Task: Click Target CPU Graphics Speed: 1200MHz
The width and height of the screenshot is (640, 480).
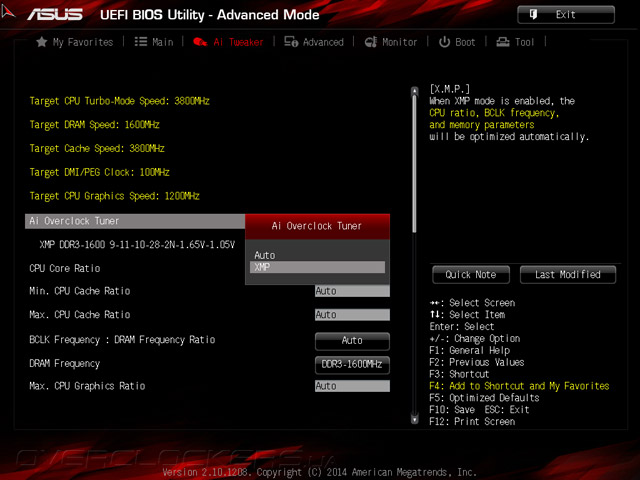Action: click(x=114, y=196)
